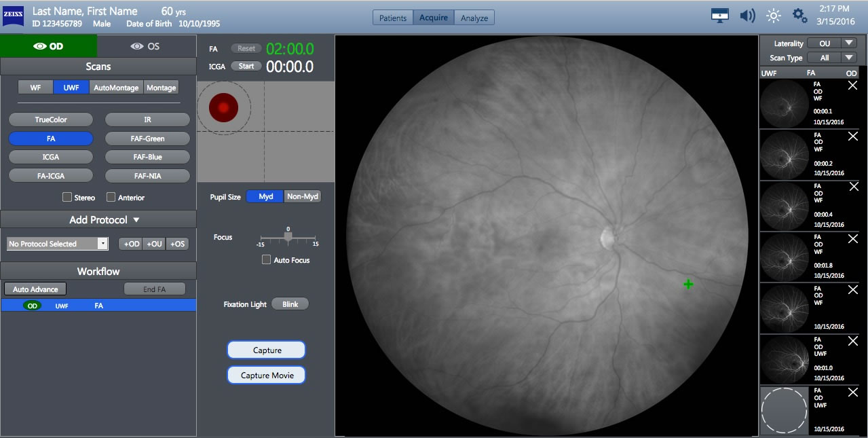Switch to the Analyze tab
Viewport: 868px width, 438px height.
pyautogui.click(x=474, y=18)
